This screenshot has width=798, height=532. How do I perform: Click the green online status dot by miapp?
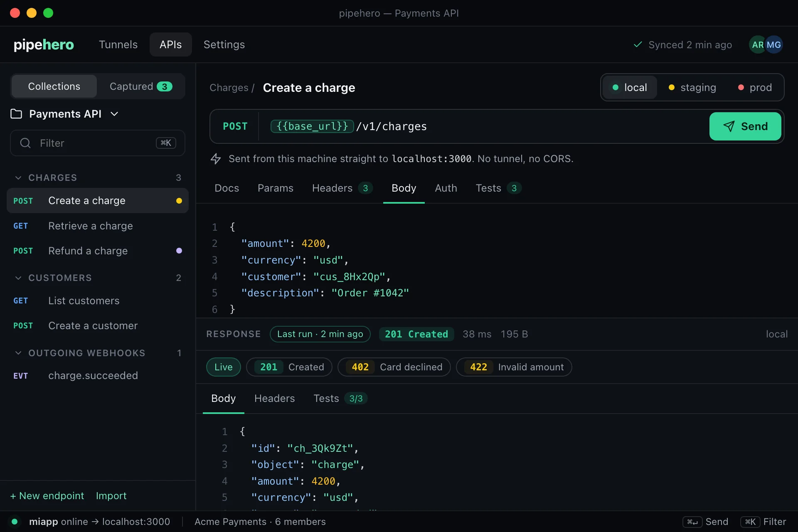coord(15,522)
